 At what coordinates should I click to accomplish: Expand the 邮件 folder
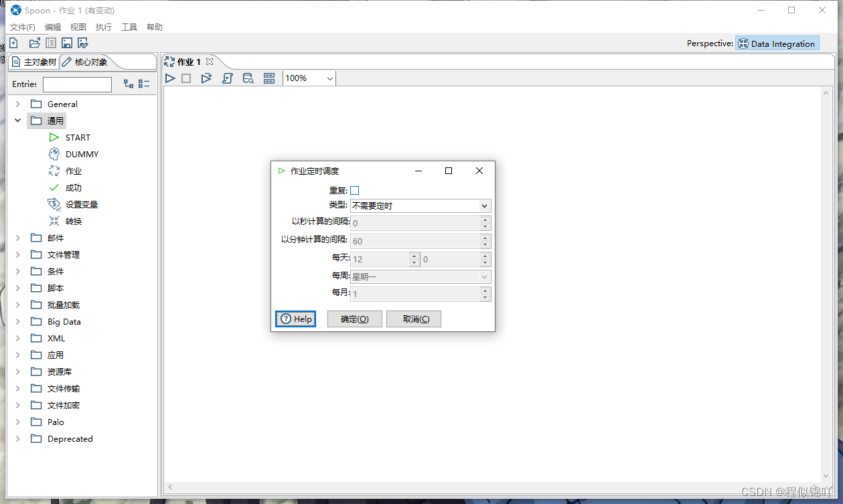click(18, 238)
